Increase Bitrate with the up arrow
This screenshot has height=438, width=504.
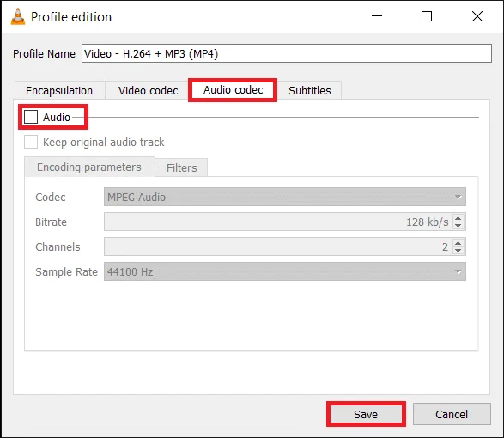click(458, 218)
